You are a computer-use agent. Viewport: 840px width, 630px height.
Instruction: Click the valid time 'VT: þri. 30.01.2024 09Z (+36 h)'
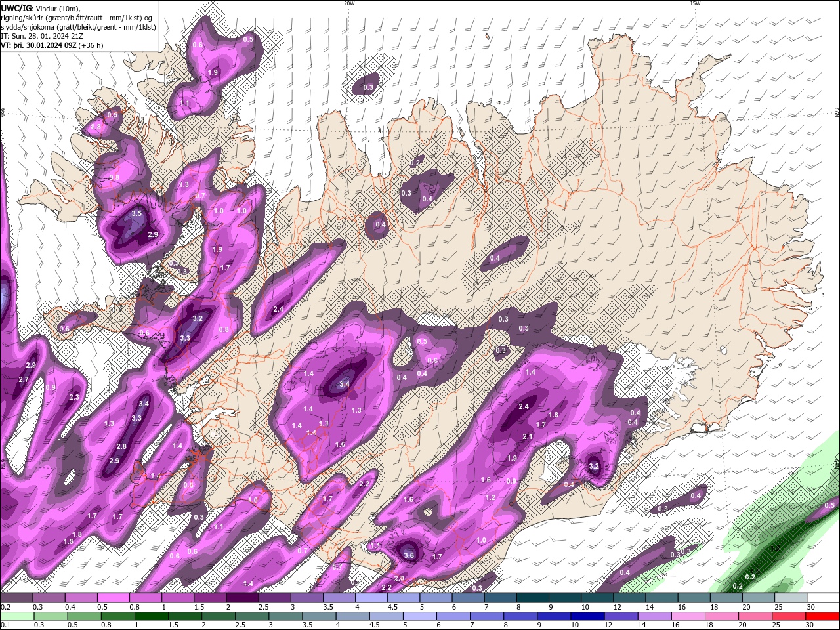[52, 45]
